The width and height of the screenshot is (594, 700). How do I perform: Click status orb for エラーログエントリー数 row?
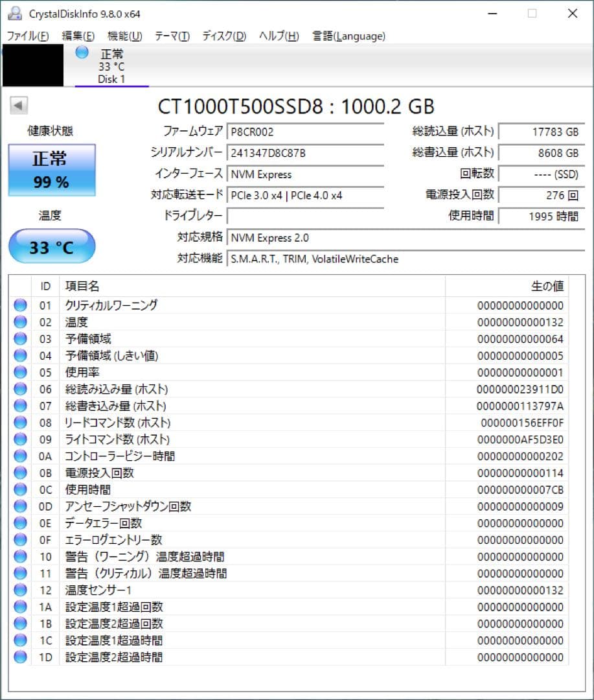coord(20,539)
